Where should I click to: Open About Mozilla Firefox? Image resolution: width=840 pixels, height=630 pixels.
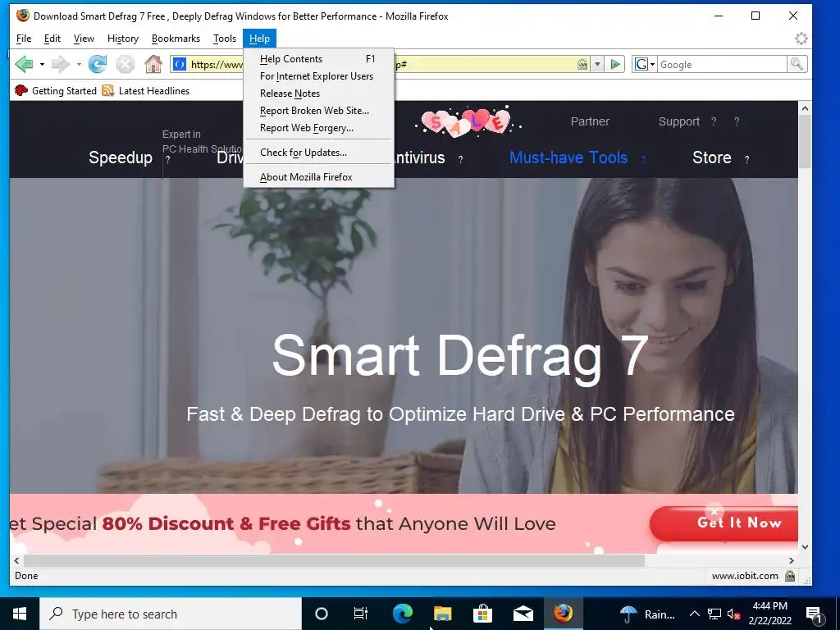319,177
